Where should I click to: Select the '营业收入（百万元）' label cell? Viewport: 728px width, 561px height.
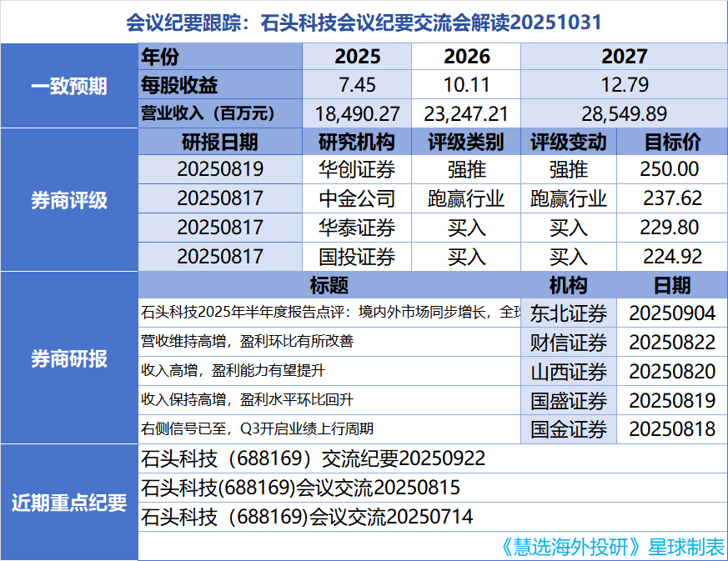[x=220, y=113]
